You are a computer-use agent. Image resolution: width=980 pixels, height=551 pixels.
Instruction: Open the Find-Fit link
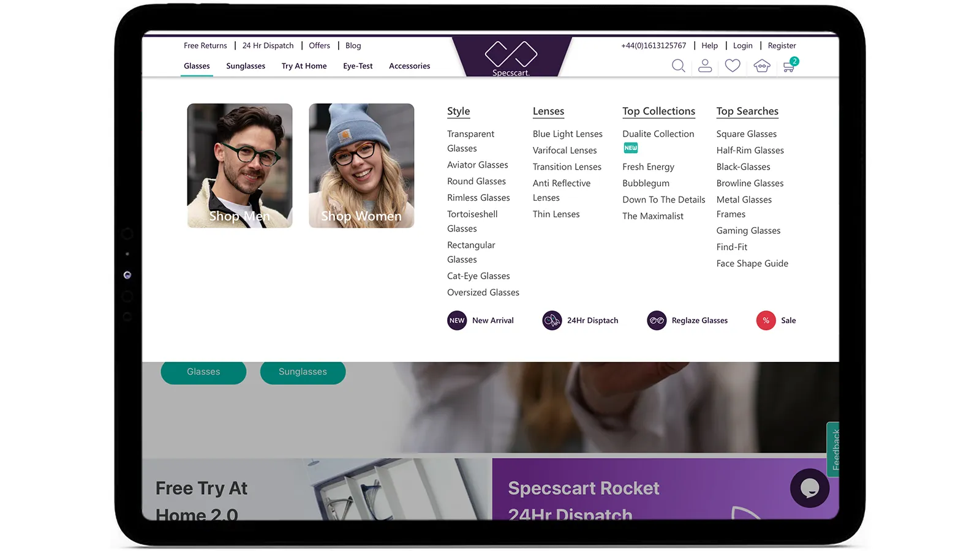pyautogui.click(x=732, y=247)
